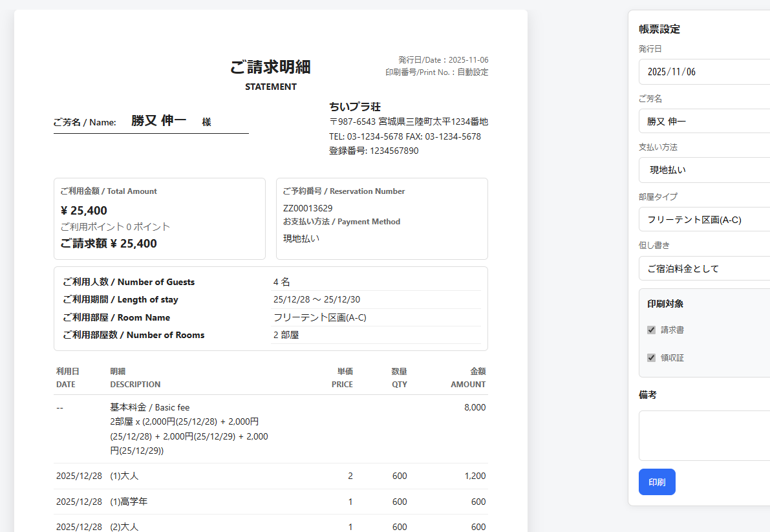Screen dimensions: 770x532
Task: Click the address 〒987-6543 宮城県三陸町太平1234番地
Action: 409,122
